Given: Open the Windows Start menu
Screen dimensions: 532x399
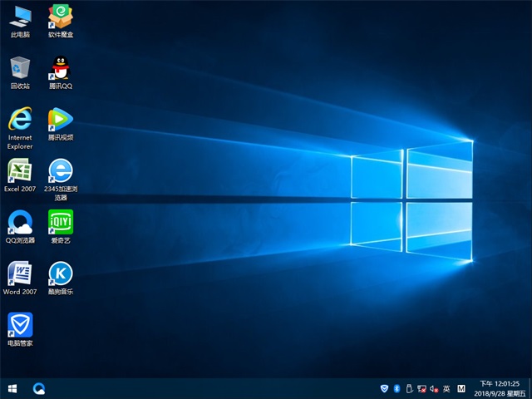Looking at the screenshot, I should 12,388.
